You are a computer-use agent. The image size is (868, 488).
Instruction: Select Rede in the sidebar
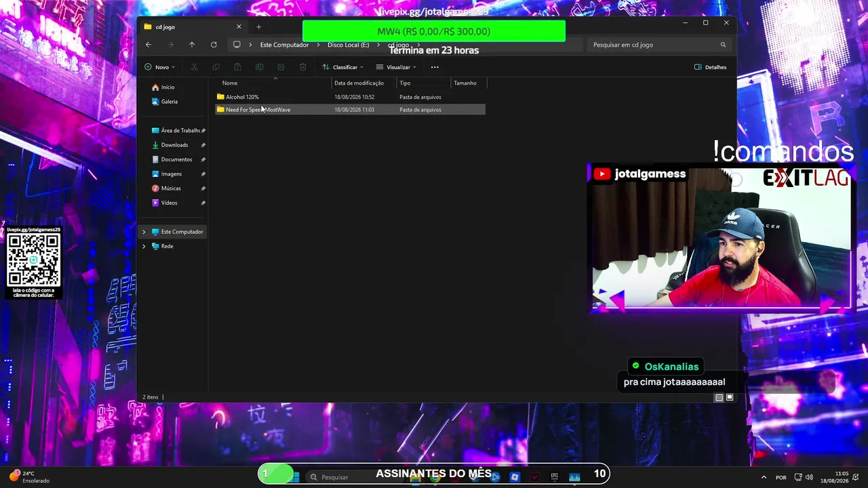tap(163, 246)
